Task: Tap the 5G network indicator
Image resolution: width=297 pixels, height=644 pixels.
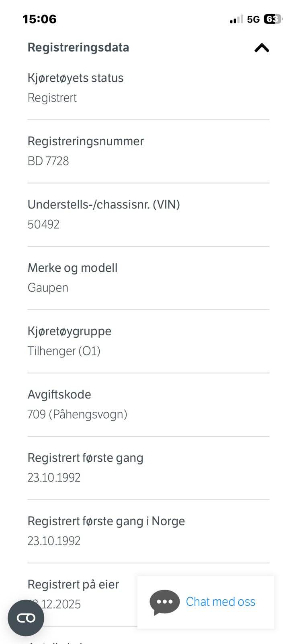Action: point(253,19)
